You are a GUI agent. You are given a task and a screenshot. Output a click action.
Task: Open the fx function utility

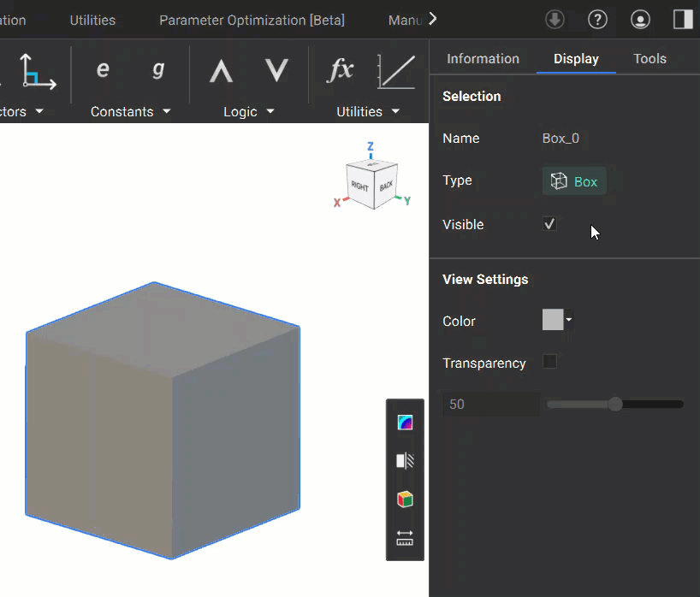tap(341, 70)
